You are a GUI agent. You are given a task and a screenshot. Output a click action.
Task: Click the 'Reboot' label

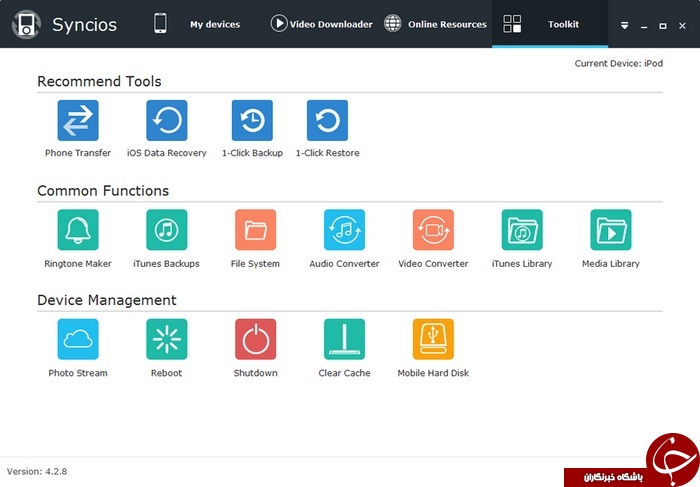pyautogui.click(x=167, y=373)
